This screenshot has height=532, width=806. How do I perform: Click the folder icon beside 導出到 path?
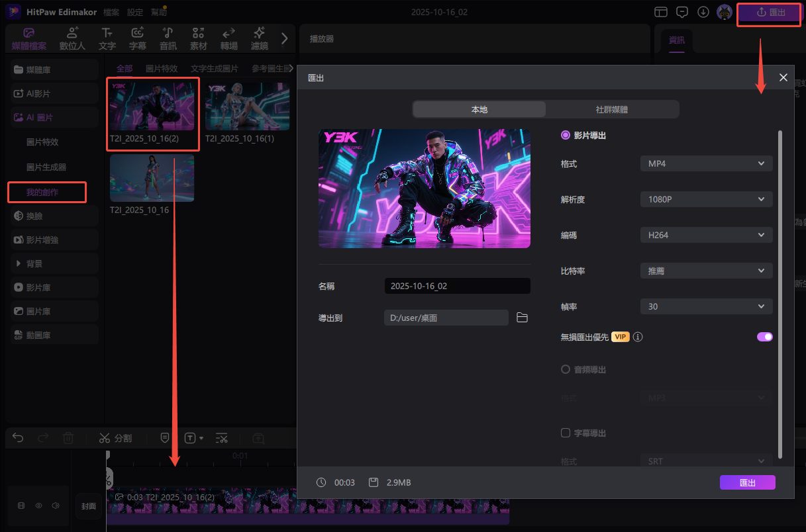522,318
